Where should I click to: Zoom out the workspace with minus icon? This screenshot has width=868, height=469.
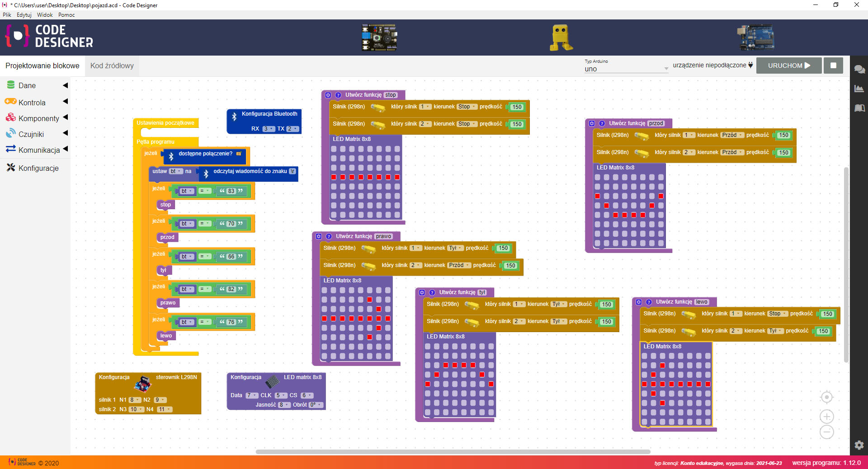pos(827,432)
